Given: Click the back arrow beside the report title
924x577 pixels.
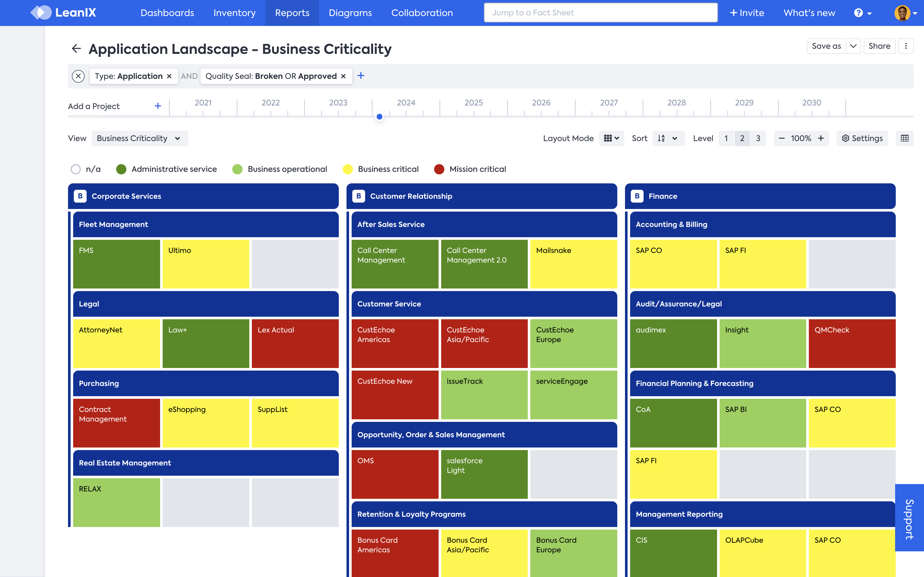Looking at the screenshot, I should [x=76, y=49].
